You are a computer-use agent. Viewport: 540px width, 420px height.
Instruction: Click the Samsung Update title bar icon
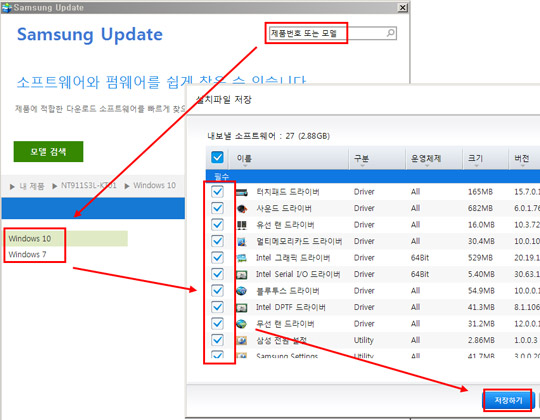[6, 7]
